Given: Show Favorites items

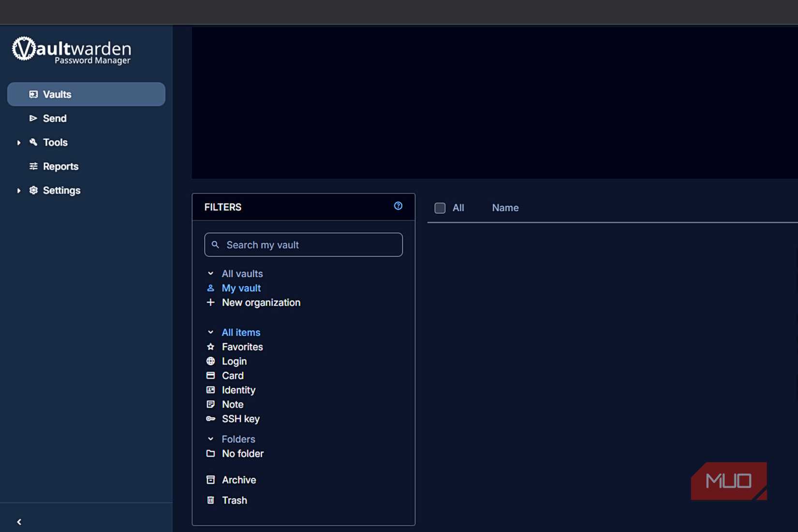Looking at the screenshot, I should (x=242, y=347).
